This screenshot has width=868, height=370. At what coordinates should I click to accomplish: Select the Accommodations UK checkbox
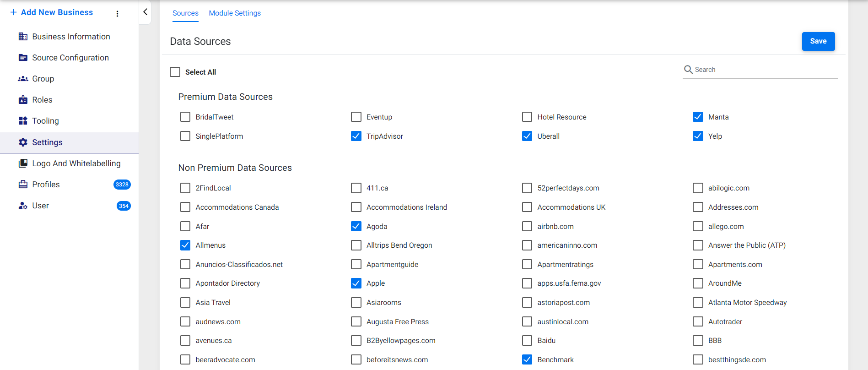click(527, 207)
